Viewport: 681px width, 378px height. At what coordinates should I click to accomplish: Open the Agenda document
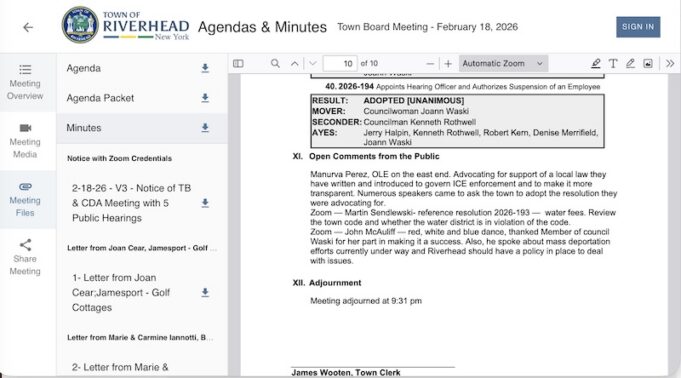[83, 68]
